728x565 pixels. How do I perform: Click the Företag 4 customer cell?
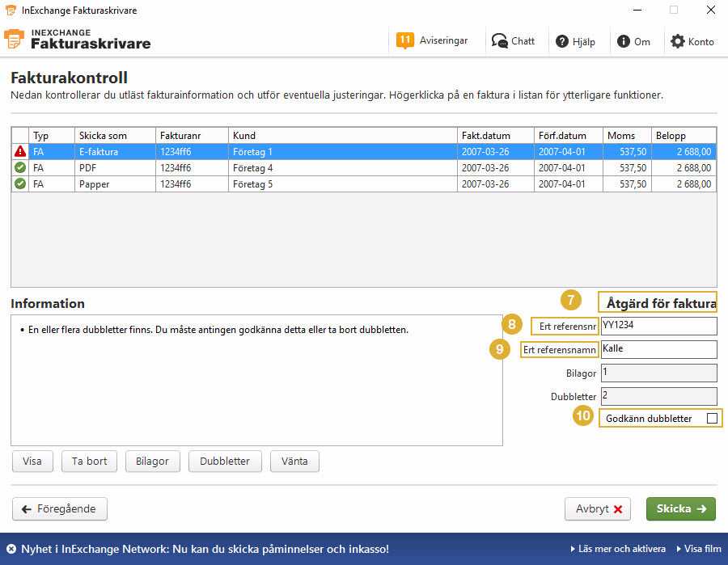coord(343,168)
